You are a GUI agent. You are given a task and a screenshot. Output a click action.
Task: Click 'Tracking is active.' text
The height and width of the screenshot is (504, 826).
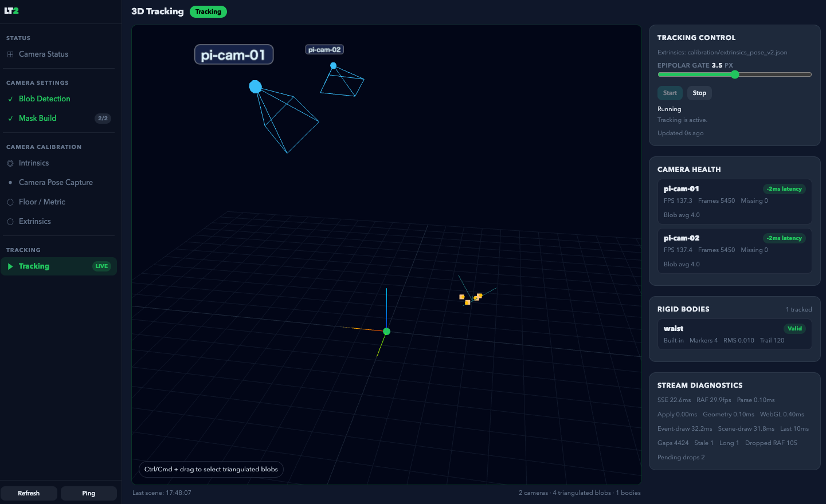pos(682,120)
